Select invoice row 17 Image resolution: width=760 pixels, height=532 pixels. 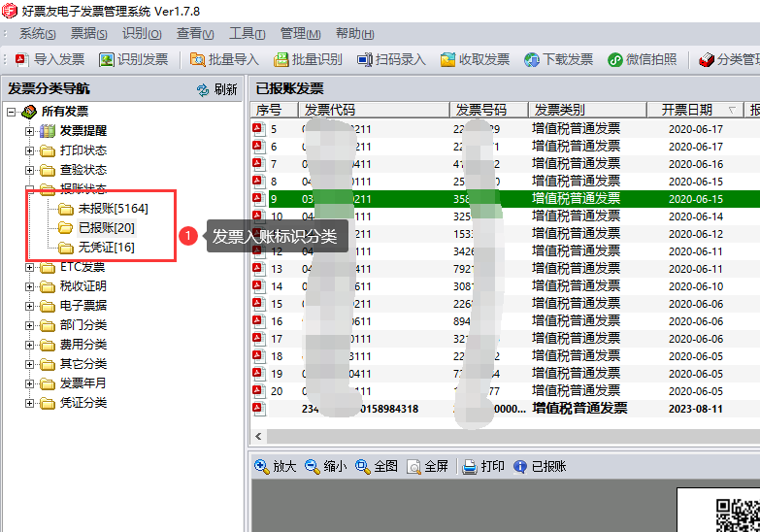(506, 339)
